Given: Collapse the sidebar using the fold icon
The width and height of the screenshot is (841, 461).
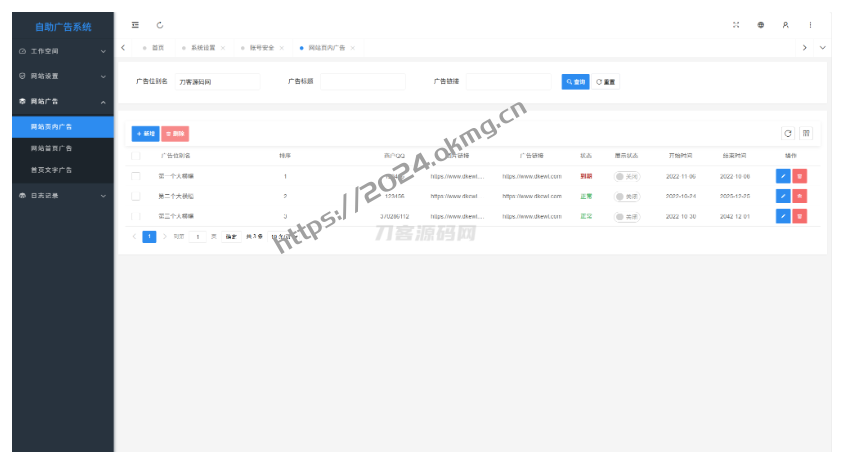Looking at the screenshot, I should pyautogui.click(x=136, y=25).
